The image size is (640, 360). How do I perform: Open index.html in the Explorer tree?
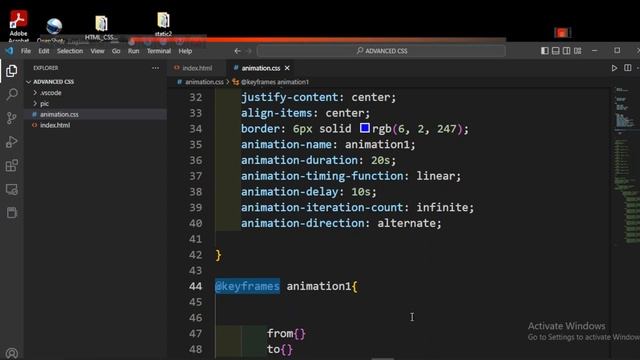click(x=55, y=125)
